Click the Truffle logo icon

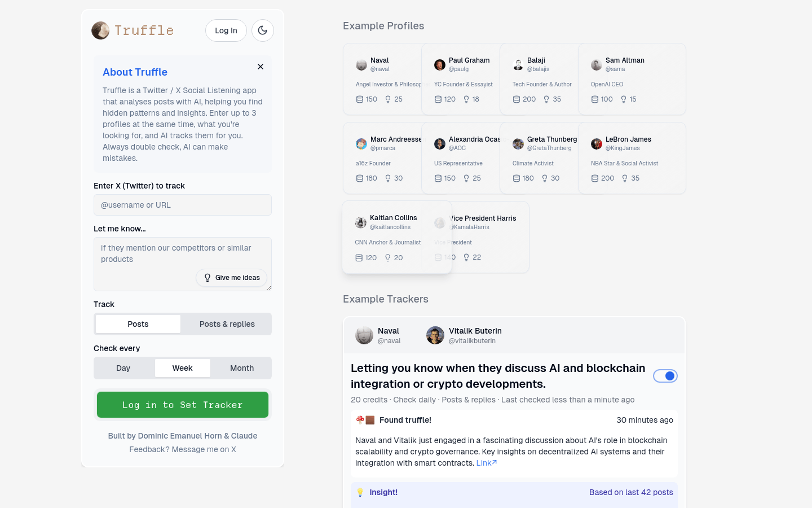[100, 30]
